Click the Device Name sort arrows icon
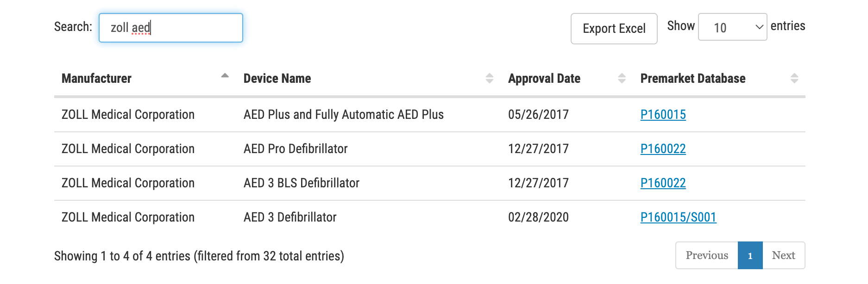 pyautogui.click(x=489, y=78)
